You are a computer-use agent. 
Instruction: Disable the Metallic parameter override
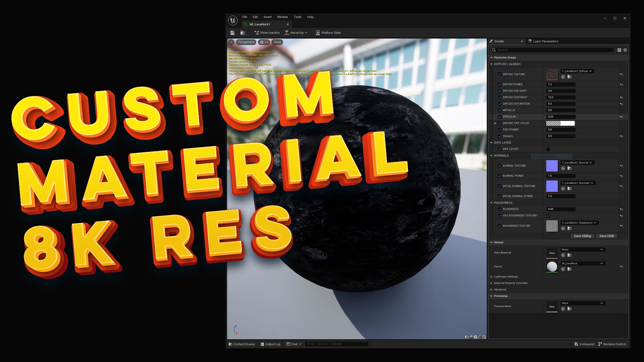[499, 110]
